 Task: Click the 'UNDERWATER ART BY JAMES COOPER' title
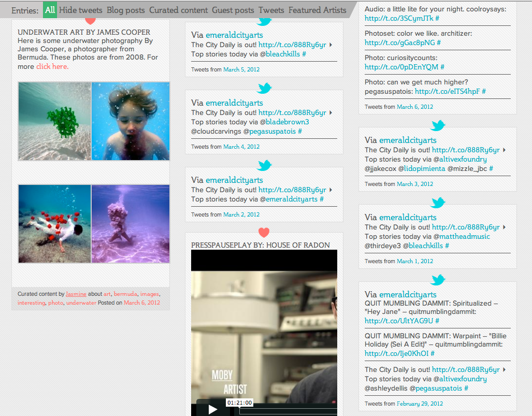tap(84, 32)
